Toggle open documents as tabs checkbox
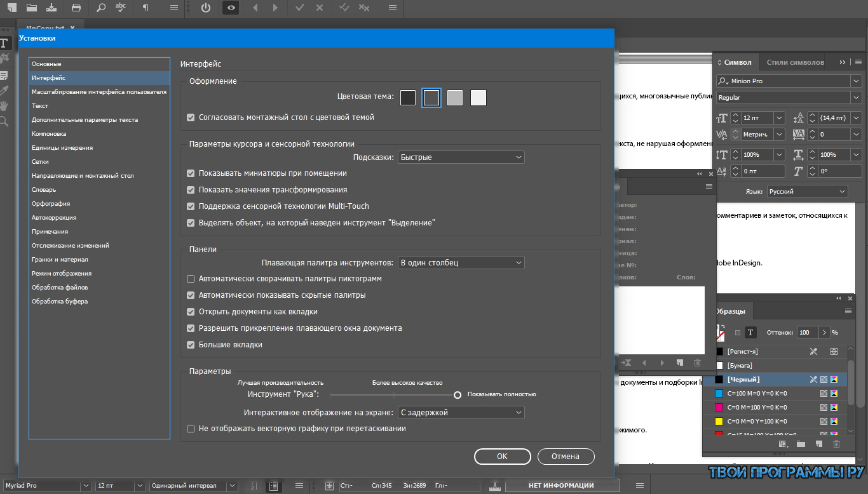This screenshot has width=868, height=494. click(191, 312)
